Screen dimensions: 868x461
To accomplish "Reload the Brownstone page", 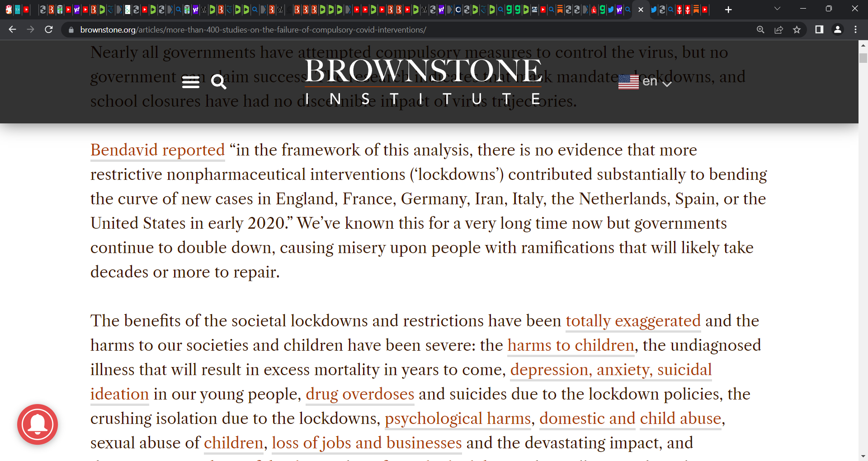I will pos(49,29).
